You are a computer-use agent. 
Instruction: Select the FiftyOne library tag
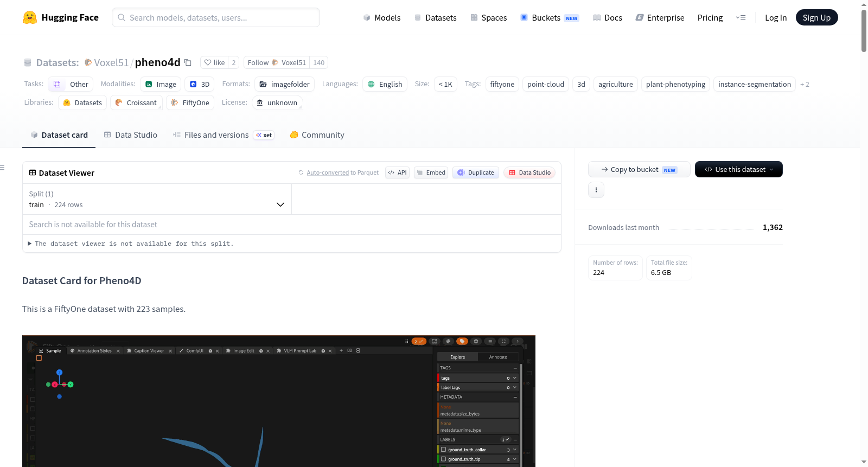190,103
